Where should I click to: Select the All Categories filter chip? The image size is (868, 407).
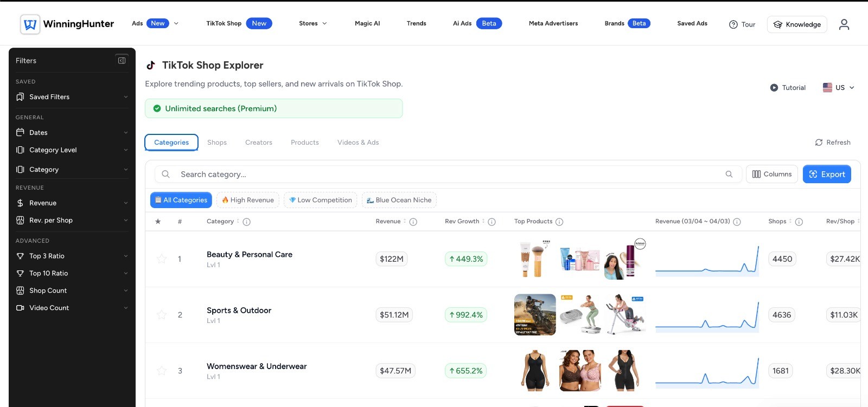[x=181, y=200]
